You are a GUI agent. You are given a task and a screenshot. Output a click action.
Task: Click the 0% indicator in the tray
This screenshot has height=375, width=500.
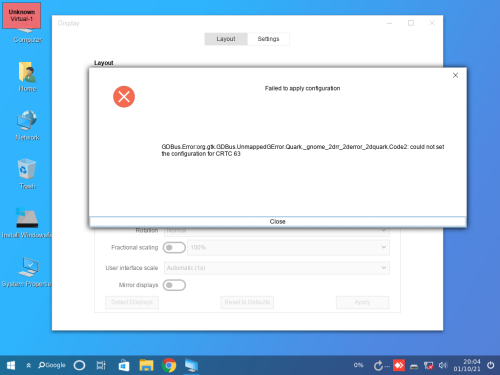point(358,365)
